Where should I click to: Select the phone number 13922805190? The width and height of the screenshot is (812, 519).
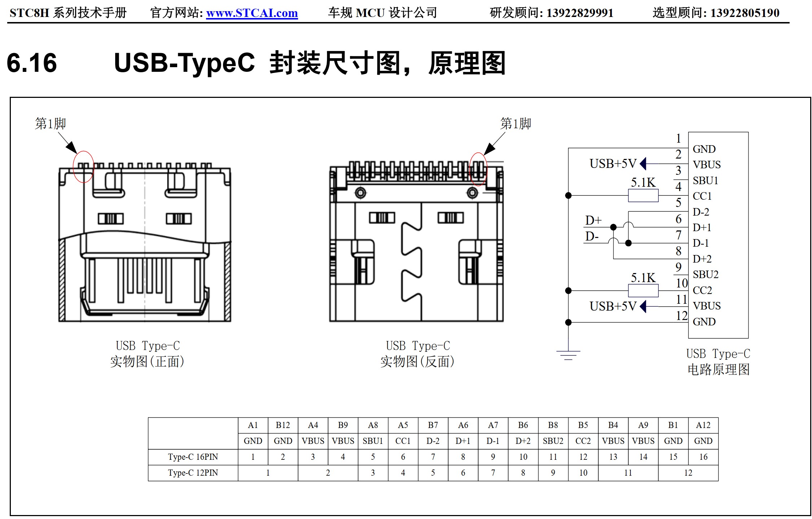coord(745,13)
